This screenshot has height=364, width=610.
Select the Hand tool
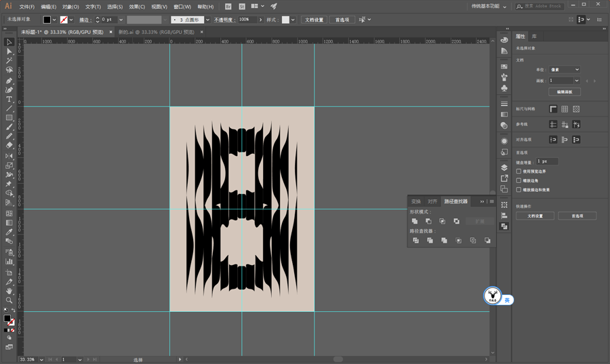click(x=9, y=291)
